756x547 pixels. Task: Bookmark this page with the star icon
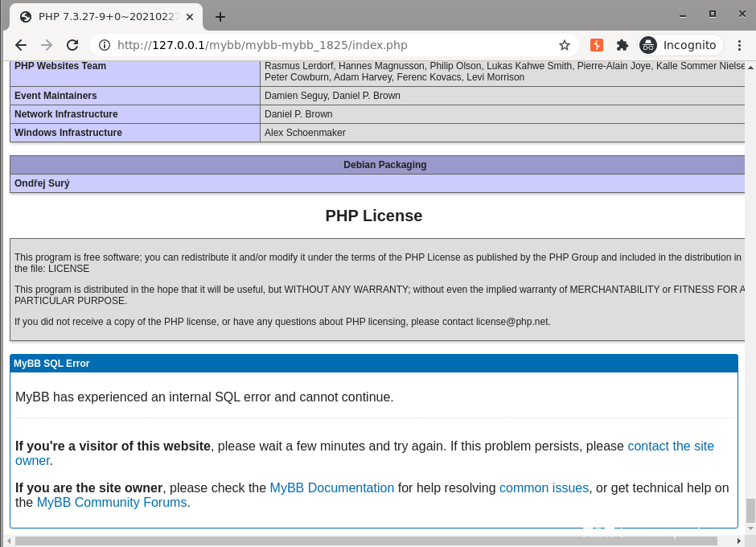[564, 45]
